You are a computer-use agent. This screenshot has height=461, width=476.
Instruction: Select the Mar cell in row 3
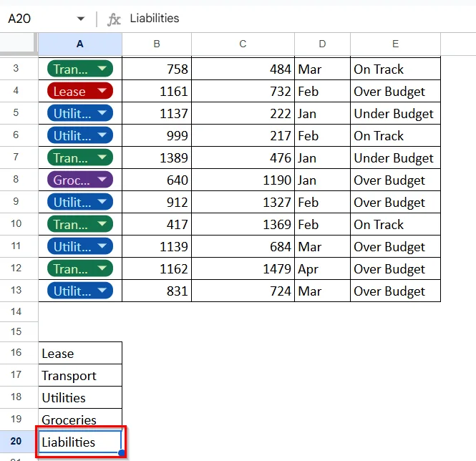[322, 69]
